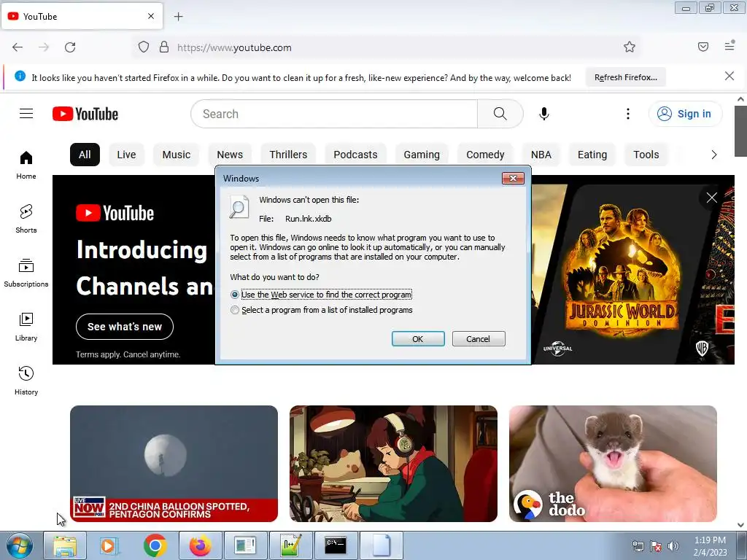Refresh Firefox from the notification bar
The width and height of the screenshot is (747, 560).
(x=625, y=77)
